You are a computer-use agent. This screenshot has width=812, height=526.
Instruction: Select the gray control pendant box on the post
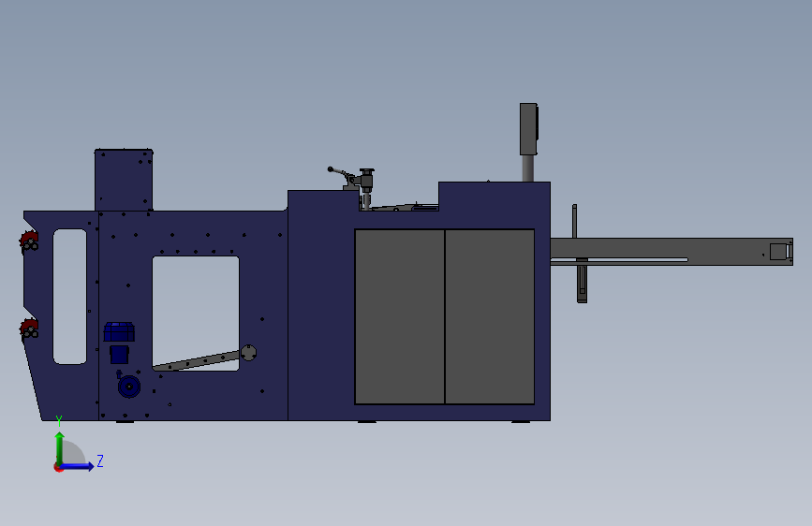tap(529, 129)
